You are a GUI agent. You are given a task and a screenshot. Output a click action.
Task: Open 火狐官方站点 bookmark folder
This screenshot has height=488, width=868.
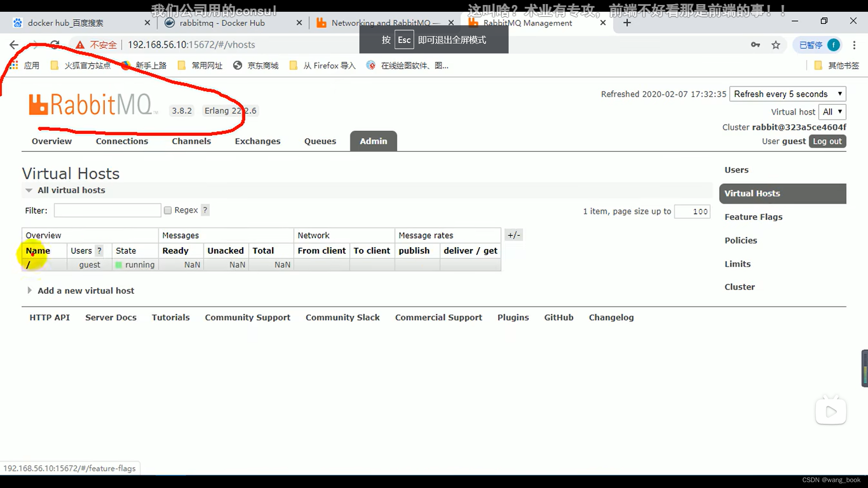80,66
